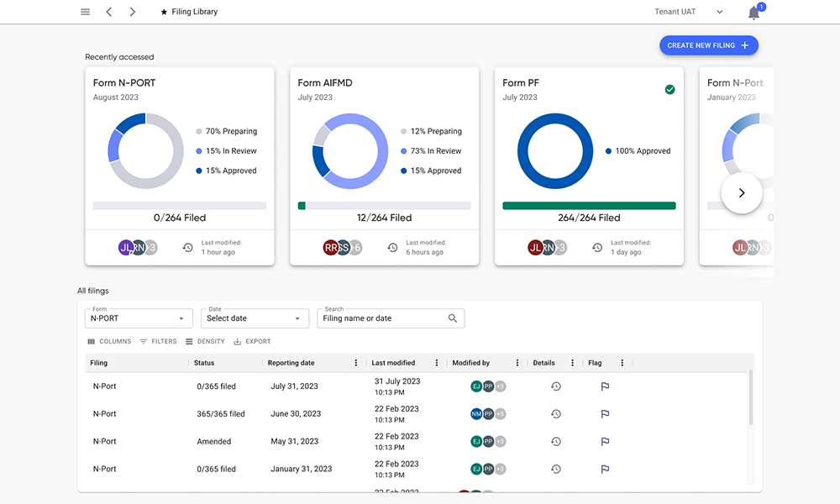Open the Columns toolbar option
The image size is (840, 504).
tap(109, 342)
